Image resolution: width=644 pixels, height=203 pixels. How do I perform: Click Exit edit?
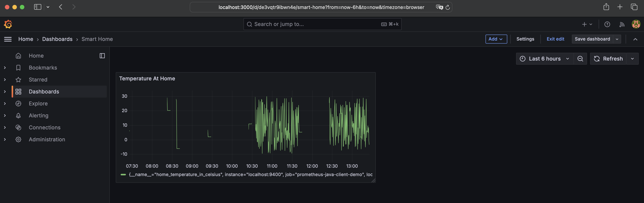coord(555,39)
